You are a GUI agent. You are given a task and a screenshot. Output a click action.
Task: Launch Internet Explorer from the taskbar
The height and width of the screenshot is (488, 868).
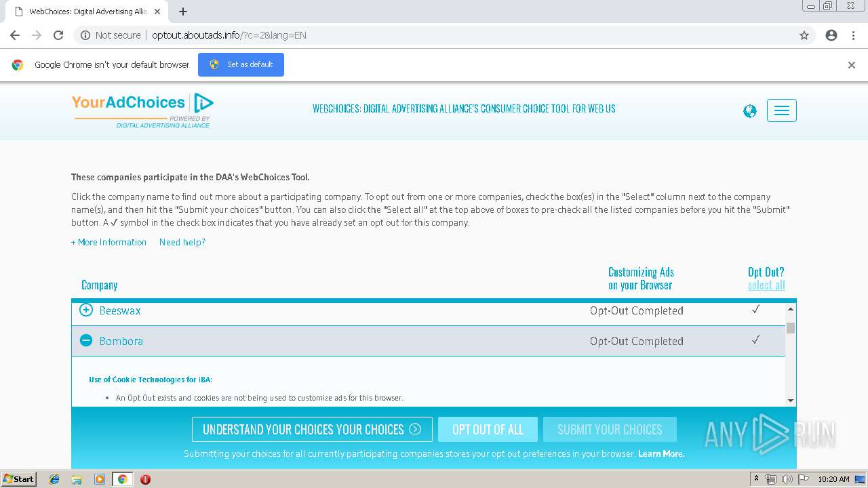point(54,479)
